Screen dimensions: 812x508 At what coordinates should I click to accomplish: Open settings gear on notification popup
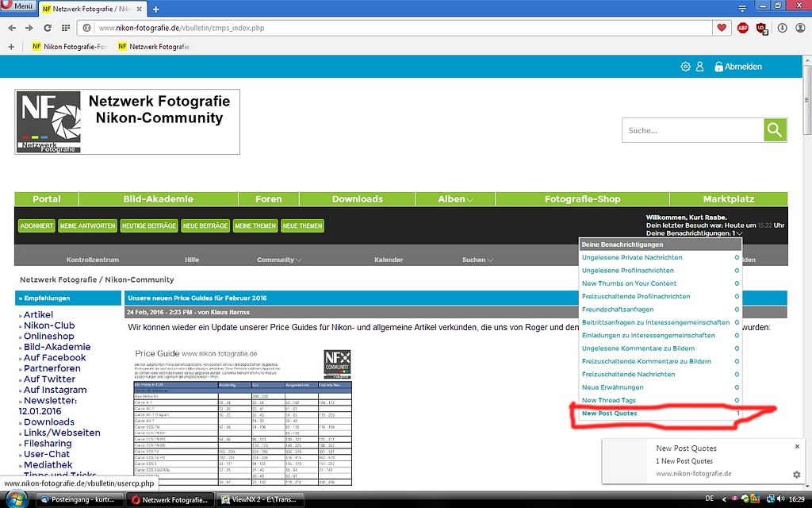tap(796, 475)
